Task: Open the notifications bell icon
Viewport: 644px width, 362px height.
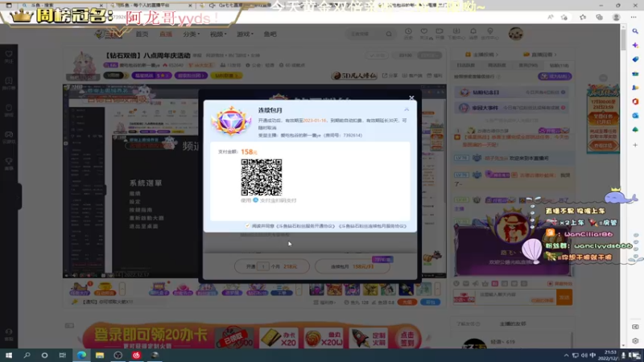Action: (473, 33)
